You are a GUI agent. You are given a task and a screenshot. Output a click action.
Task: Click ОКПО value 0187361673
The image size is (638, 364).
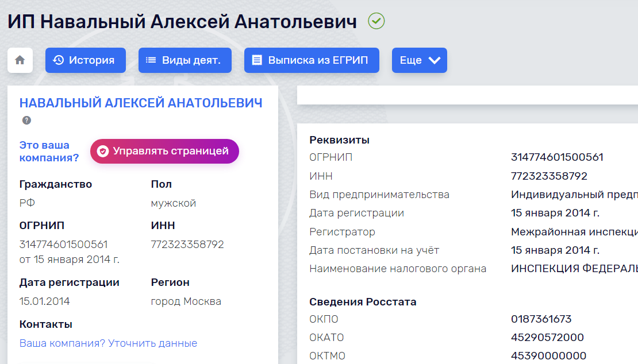pyautogui.click(x=541, y=319)
